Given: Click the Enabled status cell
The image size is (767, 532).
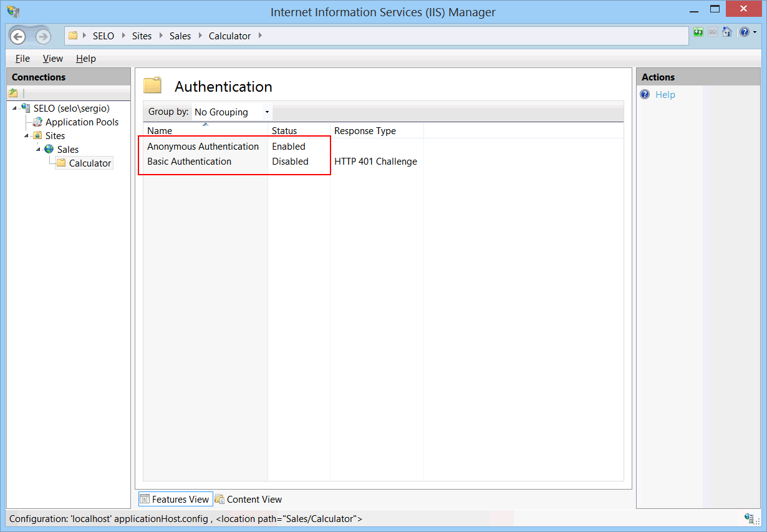Looking at the screenshot, I should click(x=289, y=147).
